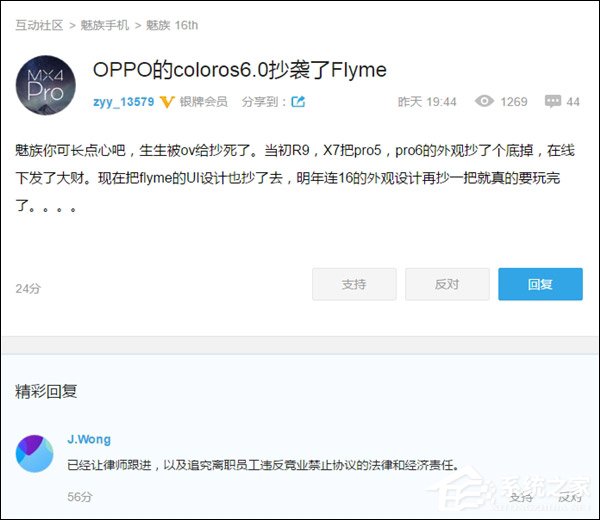
Task: Click the 44 comment count
Action: (573, 102)
